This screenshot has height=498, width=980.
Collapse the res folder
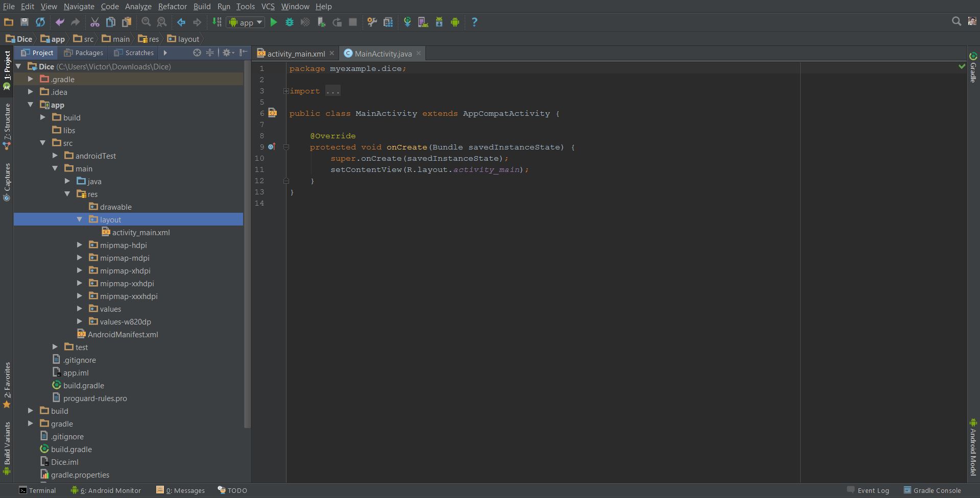(67, 194)
